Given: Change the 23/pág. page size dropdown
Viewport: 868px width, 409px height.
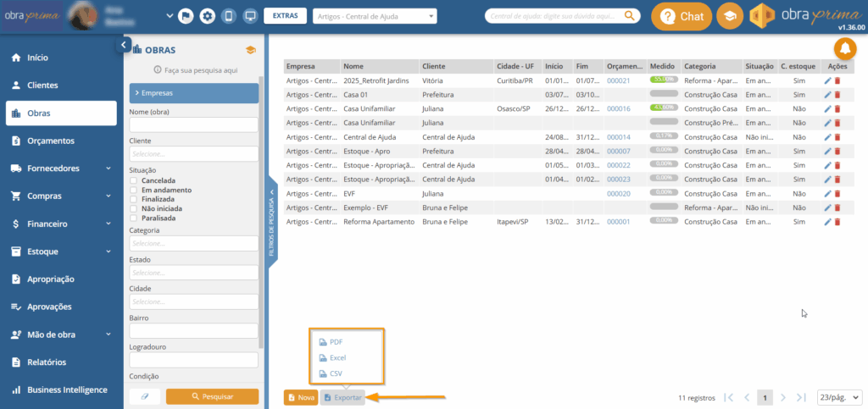Looking at the screenshot, I should tap(840, 397).
